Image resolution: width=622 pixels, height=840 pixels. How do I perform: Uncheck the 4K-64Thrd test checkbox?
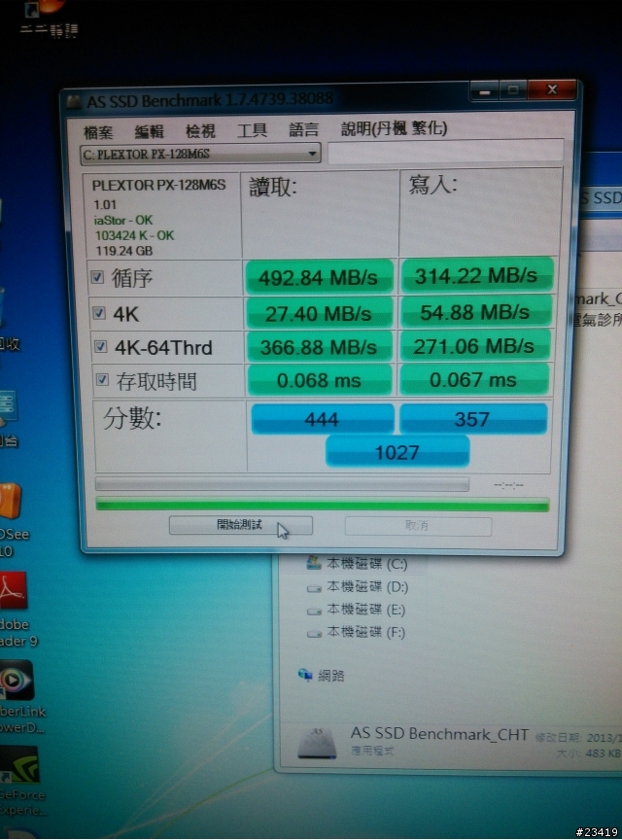click(x=101, y=347)
